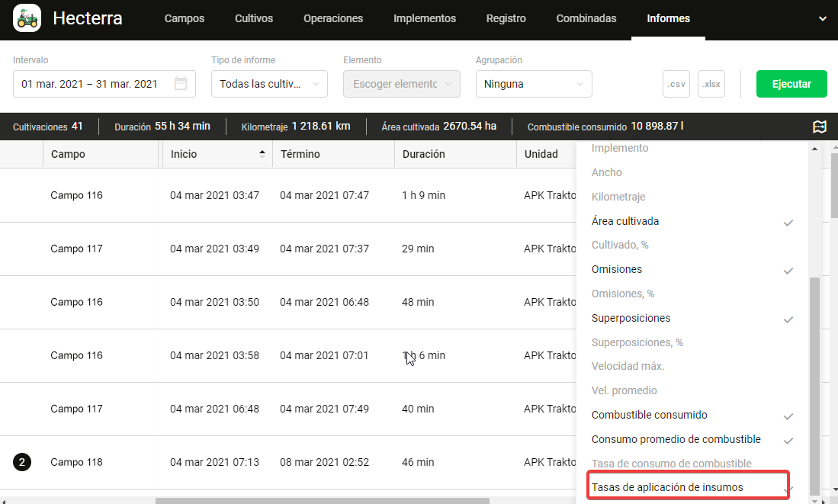
Task: Click the horizontal scrollbar under the table
Action: [322, 501]
